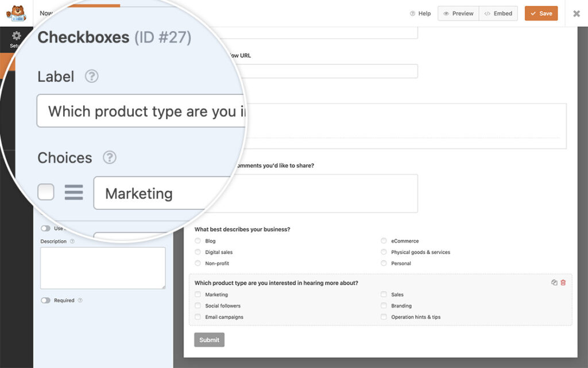Open the Help link in top bar
The height and width of the screenshot is (368, 588).
[x=420, y=14]
